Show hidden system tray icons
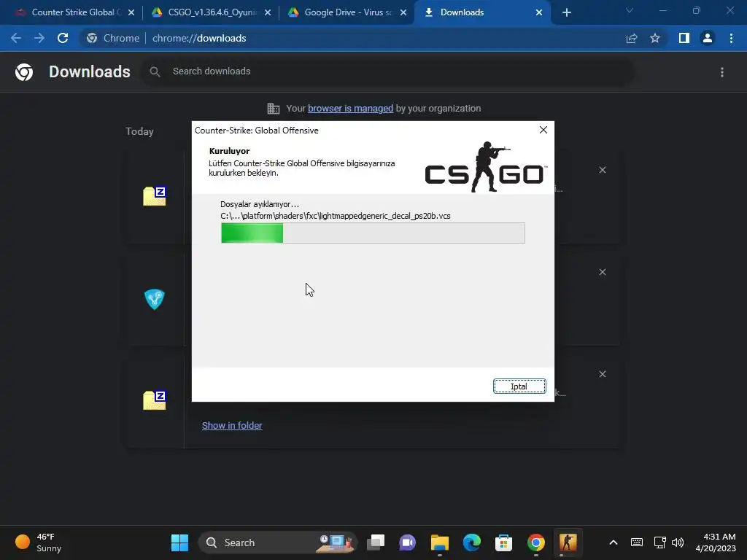 (614, 542)
